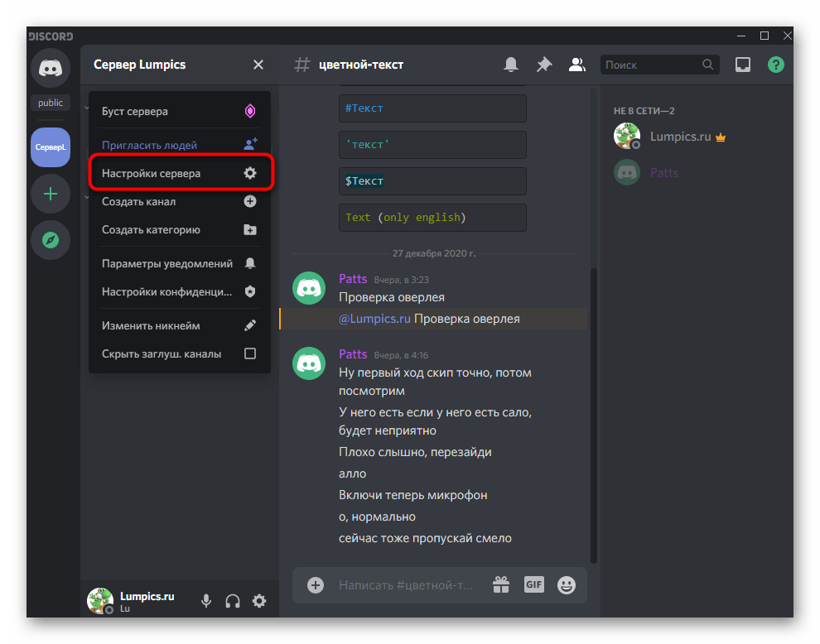Click date divider 27 декабря 2020 г.
Image resolution: width=820 pixels, height=644 pixels.
(434, 253)
